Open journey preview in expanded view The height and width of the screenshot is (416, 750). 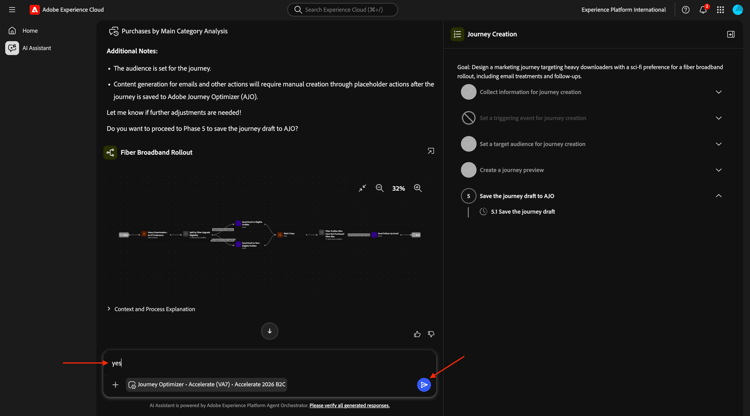pos(430,151)
